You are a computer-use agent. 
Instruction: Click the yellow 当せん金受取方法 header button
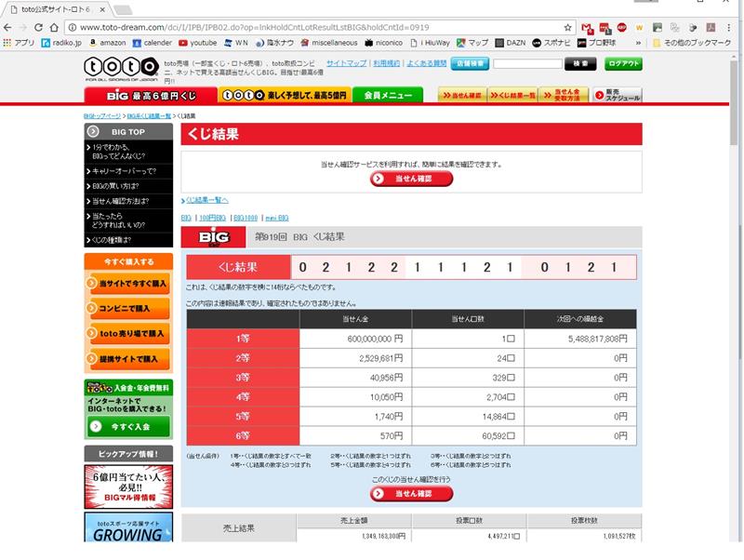click(x=564, y=95)
